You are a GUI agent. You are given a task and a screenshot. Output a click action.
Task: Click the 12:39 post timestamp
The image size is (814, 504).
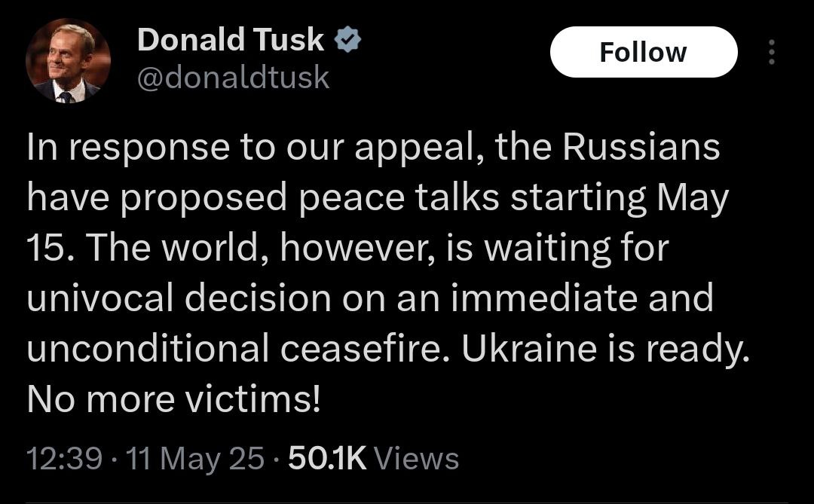[x=63, y=457]
